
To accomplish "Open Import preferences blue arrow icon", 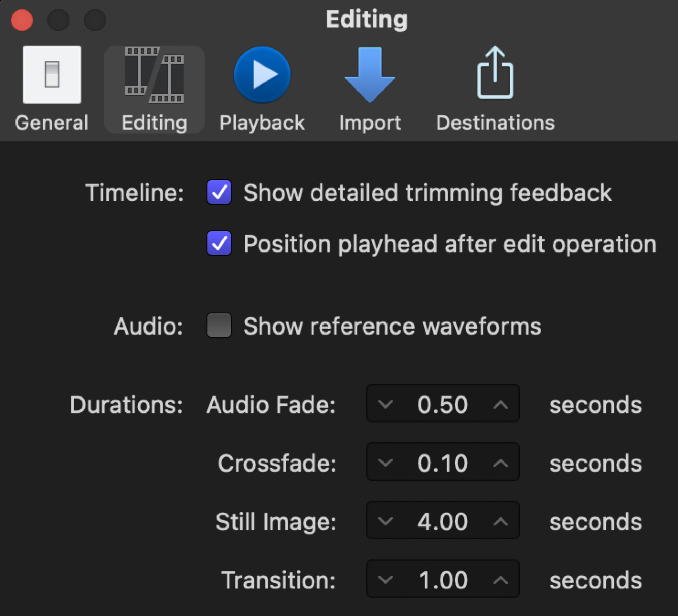I will tap(370, 75).
